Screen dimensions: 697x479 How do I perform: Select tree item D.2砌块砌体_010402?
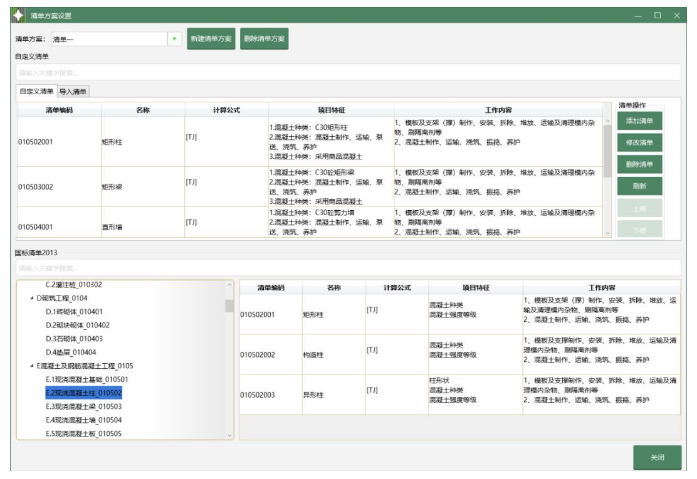[x=77, y=325]
